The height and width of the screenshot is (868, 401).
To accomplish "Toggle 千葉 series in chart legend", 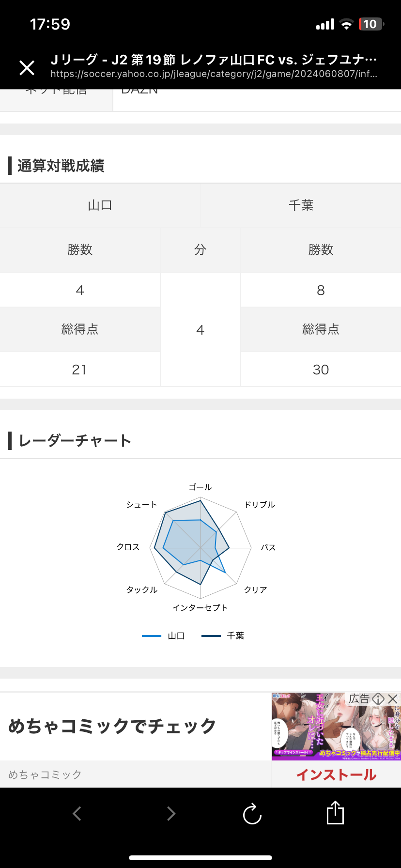I will (223, 635).
